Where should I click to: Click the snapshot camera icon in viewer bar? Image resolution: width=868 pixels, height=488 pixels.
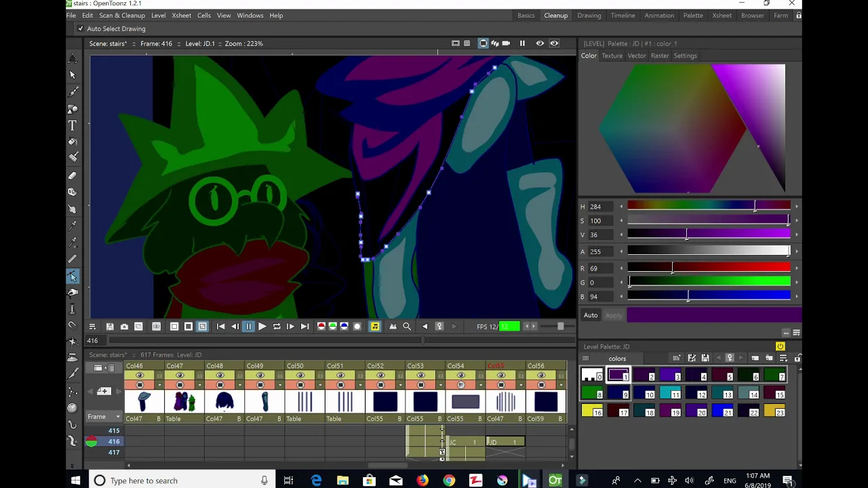124,327
